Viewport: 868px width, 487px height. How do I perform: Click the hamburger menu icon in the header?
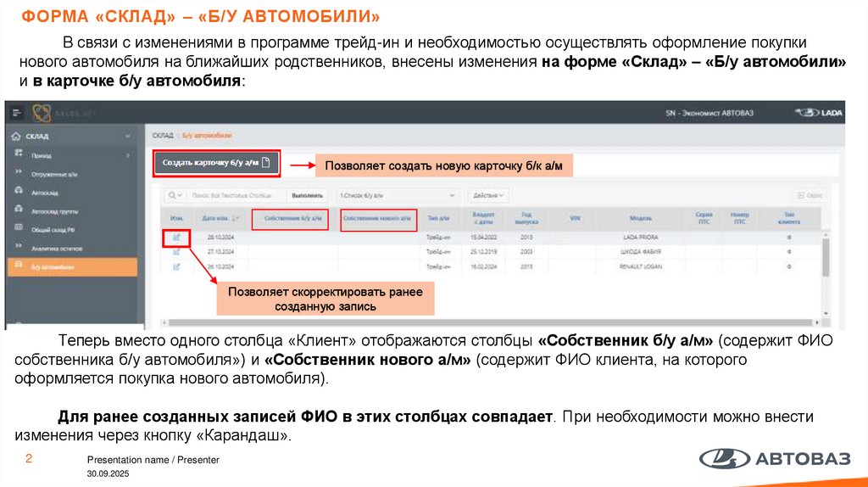[17, 113]
